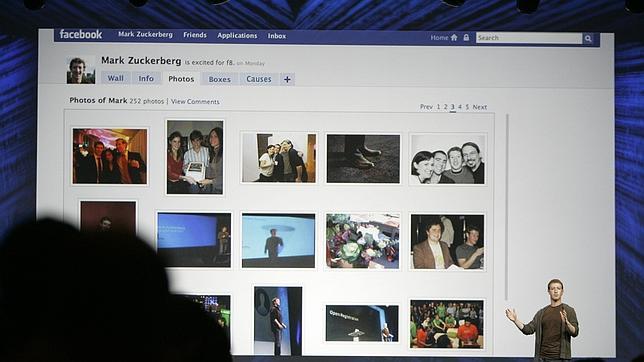Click the Home link
This screenshot has width=644, height=362.
(x=439, y=37)
